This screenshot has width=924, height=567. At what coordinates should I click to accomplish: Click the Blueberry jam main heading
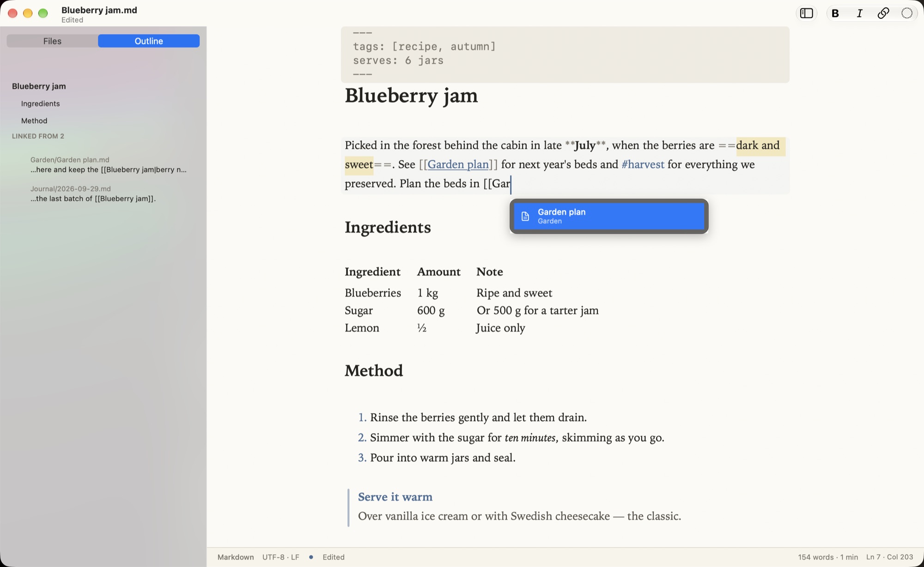(x=411, y=96)
